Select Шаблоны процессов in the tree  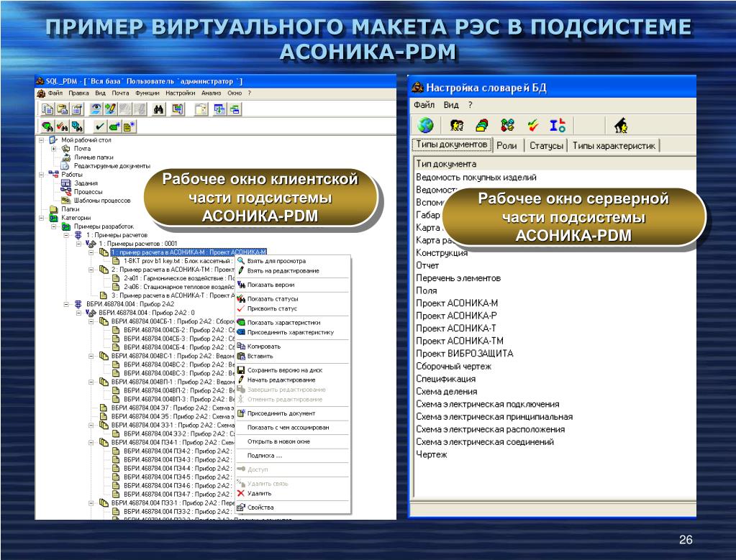(102, 201)
